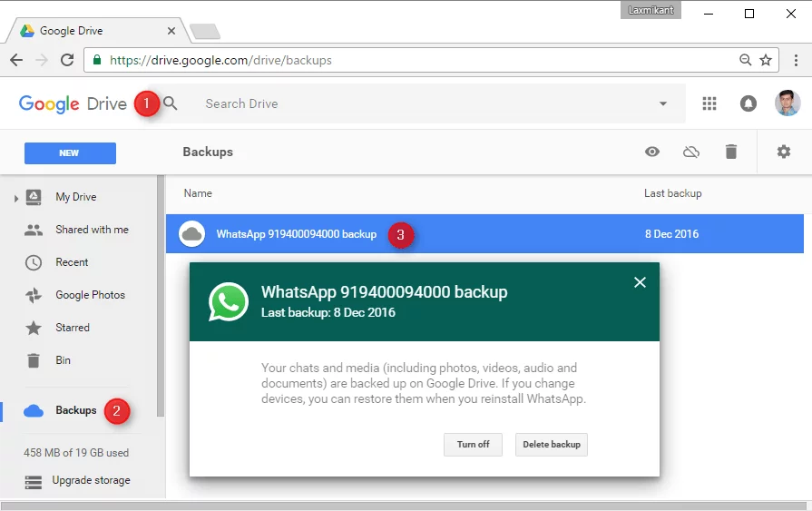Open Chrome's three-dot menu
812x511 pixels.
pos(796,60)
